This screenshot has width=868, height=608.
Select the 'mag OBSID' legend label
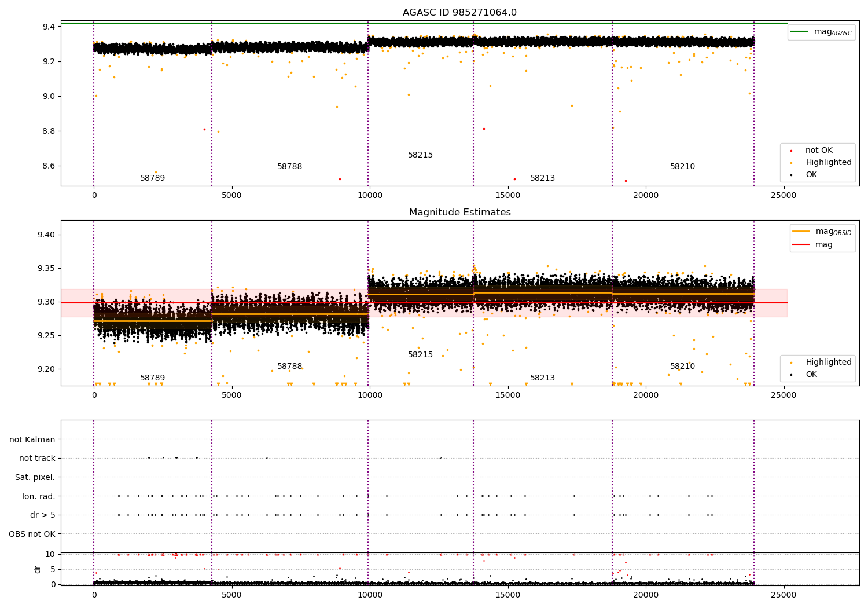(834, 232)
